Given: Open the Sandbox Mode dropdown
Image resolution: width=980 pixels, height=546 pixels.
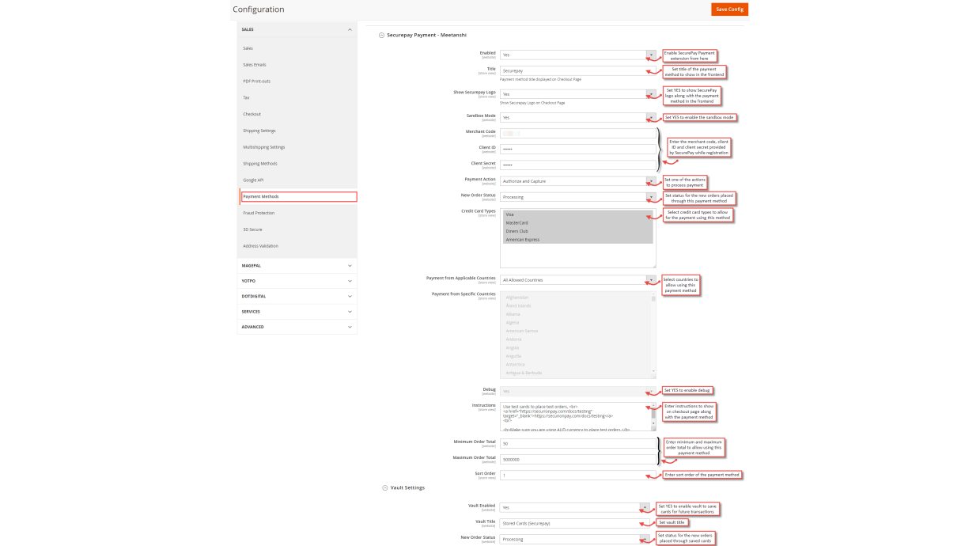Looking at the screenshot, I should (578, 117).
